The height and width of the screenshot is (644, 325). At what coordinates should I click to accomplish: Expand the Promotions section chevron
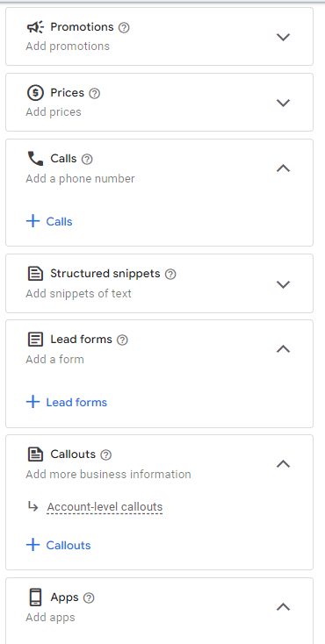(283, 37)
